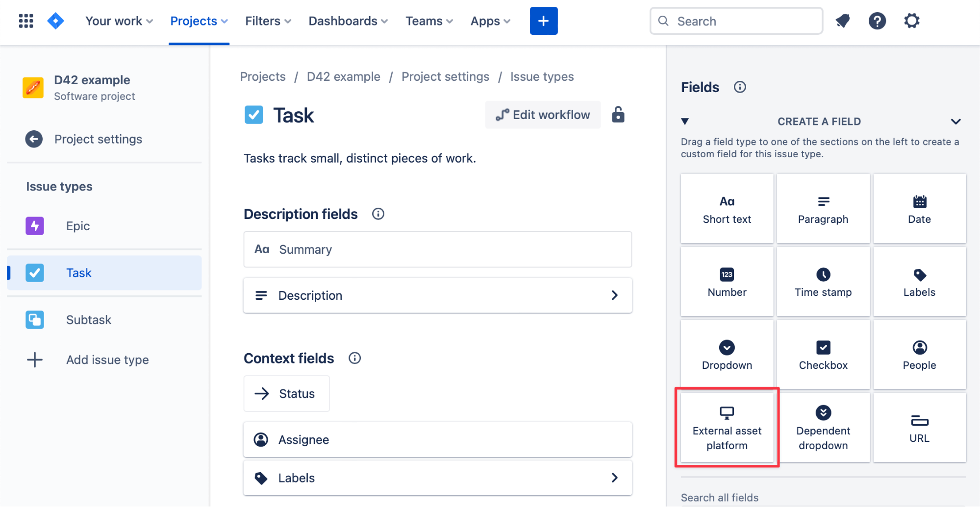Expand the Labels context field row

pyautogui.click(x=614, y=478)
